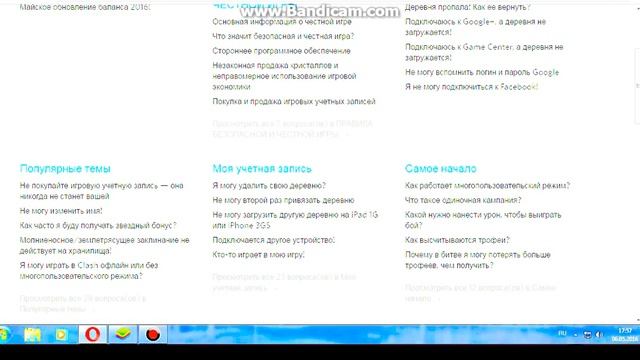640x360 pixels.
Task: Open 'Я не могу подключиться к Facebook!' link
Action: tap(471, 87)
